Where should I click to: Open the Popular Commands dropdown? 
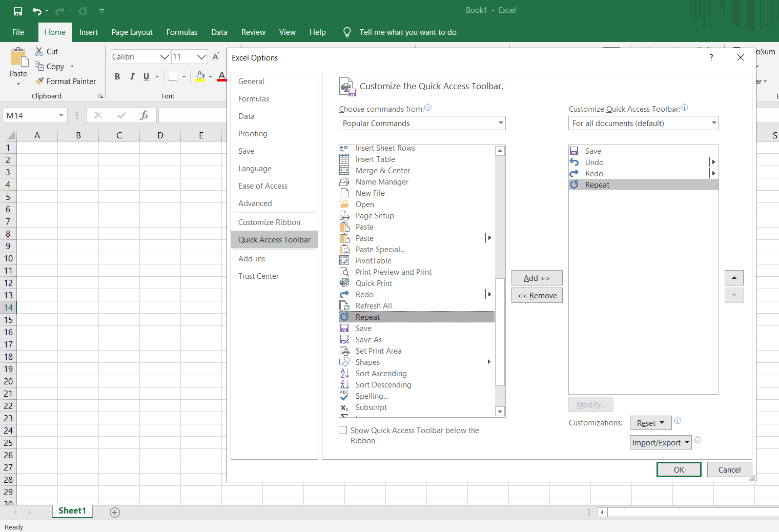422,123
